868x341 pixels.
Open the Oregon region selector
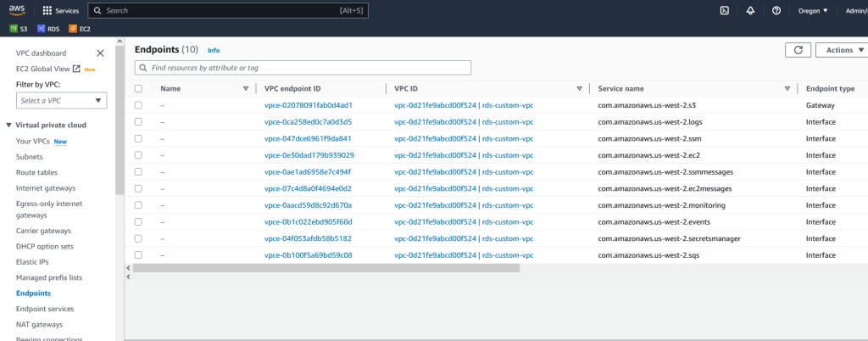point(813,10)
